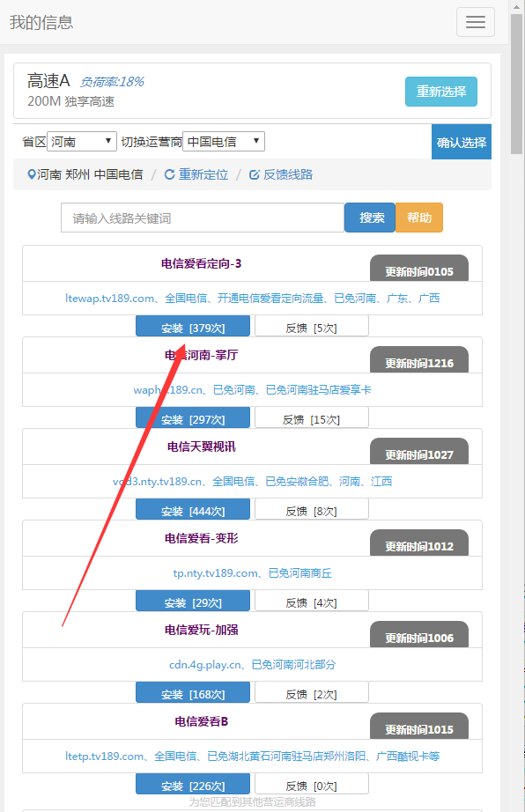Image resolution: width=525 pixels, height=812 pixels.
Task: Click the scrollbar up arrow
Action: click(x=517, y=7)
